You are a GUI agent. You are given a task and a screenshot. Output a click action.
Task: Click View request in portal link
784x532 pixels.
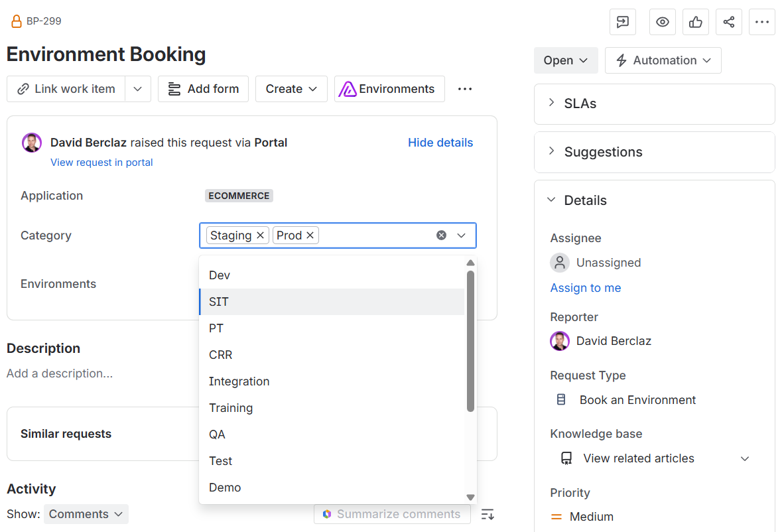pyautogui.click(x=101, y=163)
